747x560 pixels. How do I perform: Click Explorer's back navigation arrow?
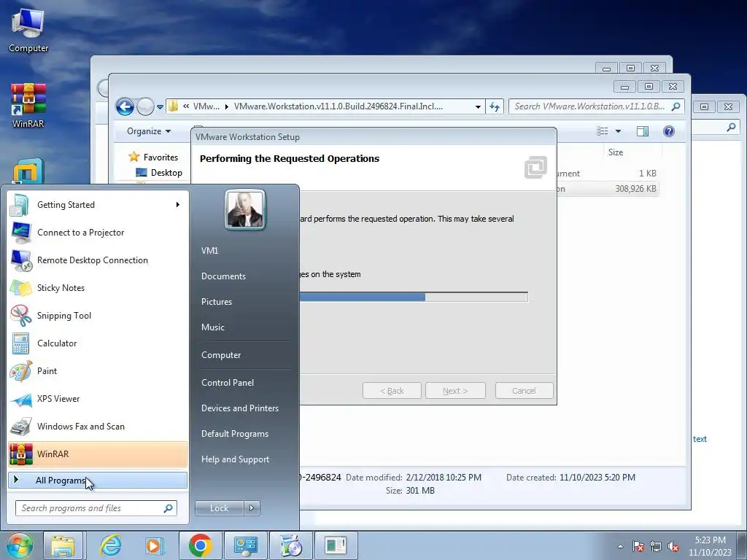125,106
